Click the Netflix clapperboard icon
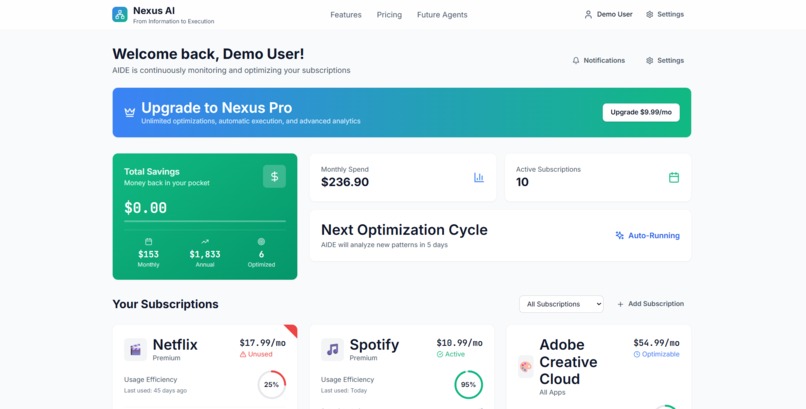 [x=135, y=350]
